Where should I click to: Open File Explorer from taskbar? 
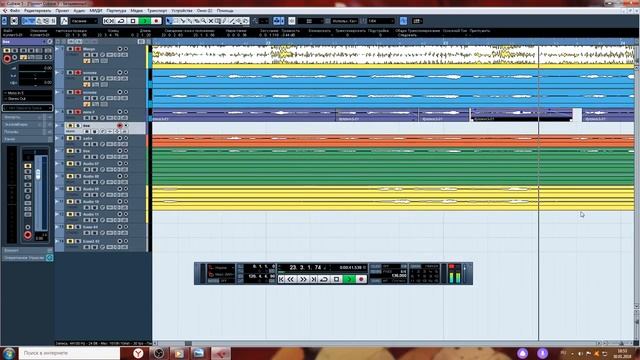coord(199,353)
